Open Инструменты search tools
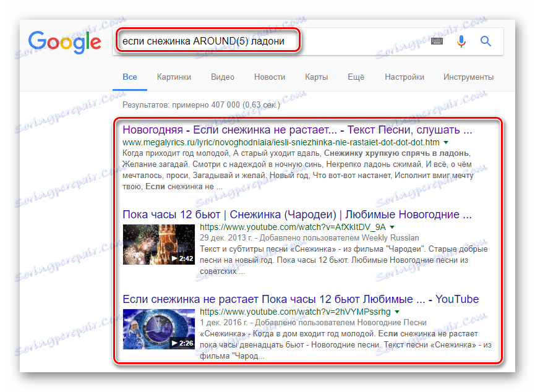This screenshot has height=392, width=535. click(x=468, y=77)
